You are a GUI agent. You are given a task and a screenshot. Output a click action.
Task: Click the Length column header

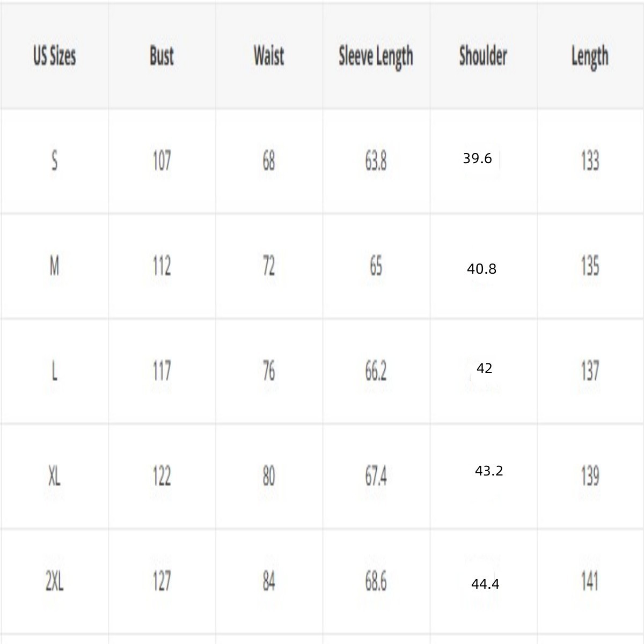point(590,56)
